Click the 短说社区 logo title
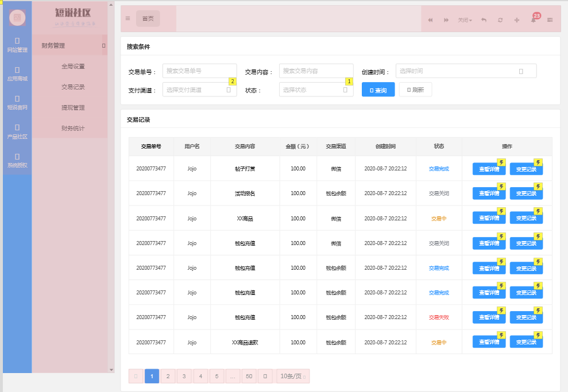 (x=73, y=13)
